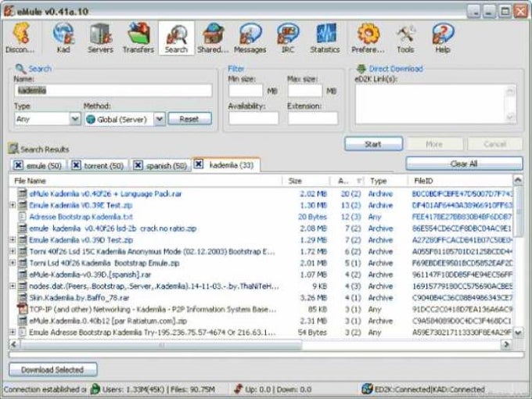Close the spanish (50) search tab

point(138,165)
